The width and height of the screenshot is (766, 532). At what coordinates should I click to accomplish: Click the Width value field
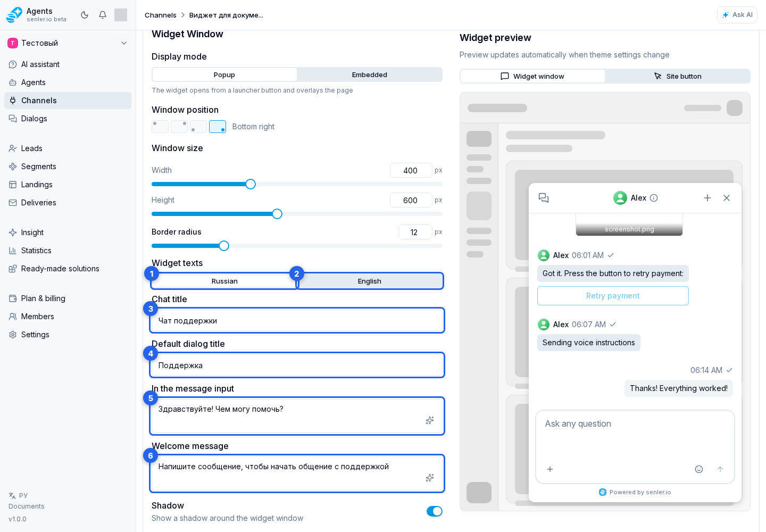coord(411,170)
